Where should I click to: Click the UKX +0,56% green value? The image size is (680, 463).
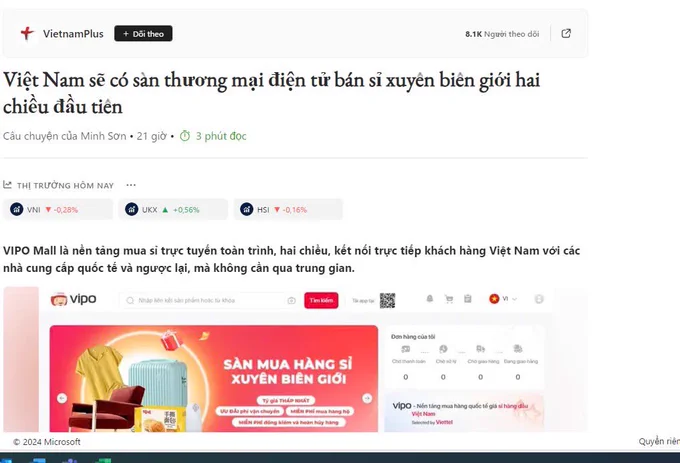point(186,210)
